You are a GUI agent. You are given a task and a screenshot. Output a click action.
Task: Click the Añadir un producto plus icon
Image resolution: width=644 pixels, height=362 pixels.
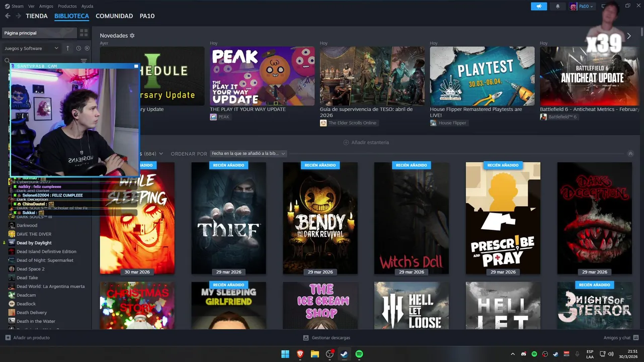(8, 338)
